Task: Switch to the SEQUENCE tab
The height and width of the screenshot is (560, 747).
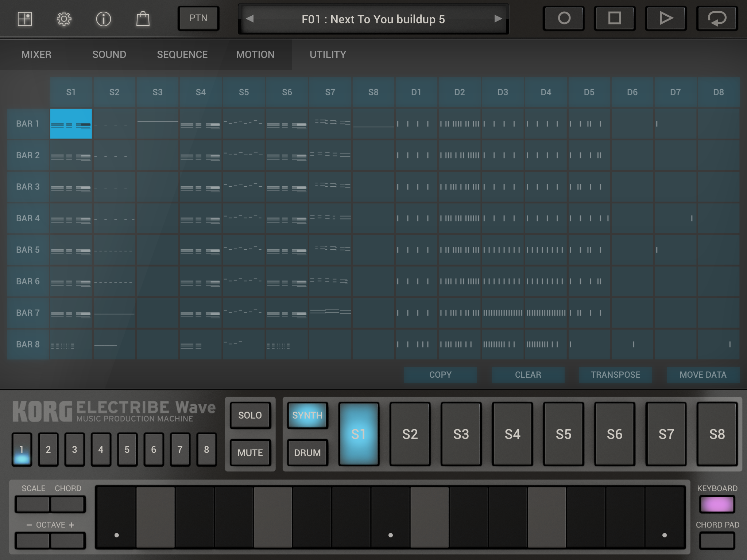Action: tap(182, 55)
